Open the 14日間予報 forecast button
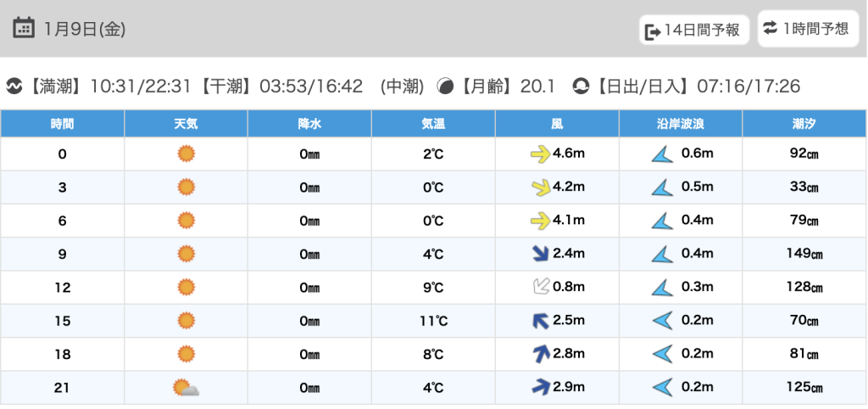 [x=694, y=31]
